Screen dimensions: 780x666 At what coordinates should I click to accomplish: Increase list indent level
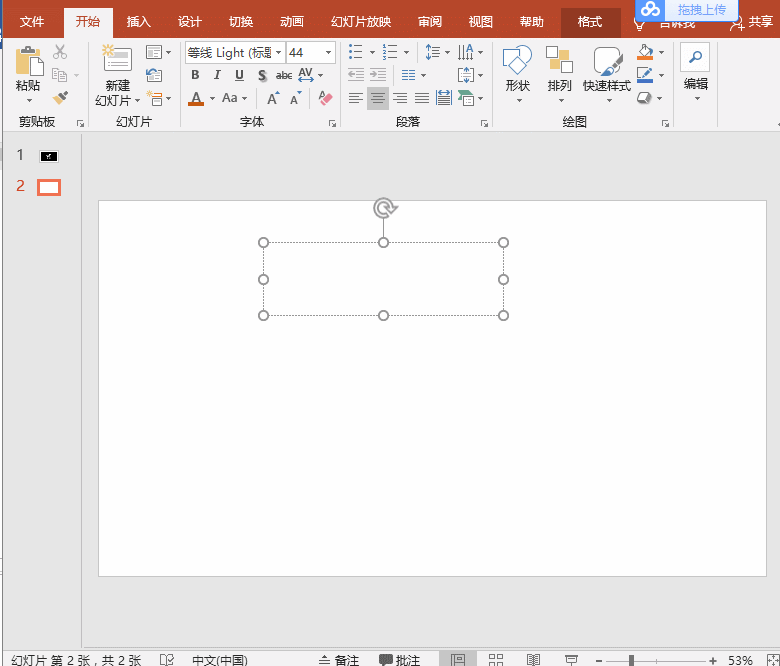(x=378, y=75)
